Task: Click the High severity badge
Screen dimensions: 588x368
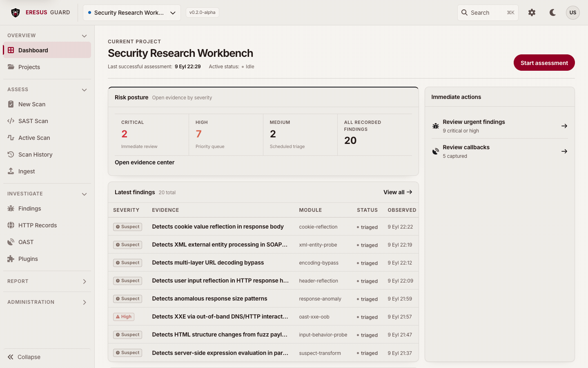Action: pyautogui.click(x=124, y=316)
